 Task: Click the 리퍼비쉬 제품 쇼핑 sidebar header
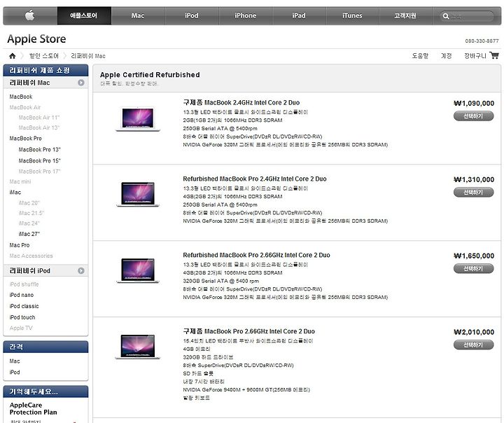[x=45, y=71]
